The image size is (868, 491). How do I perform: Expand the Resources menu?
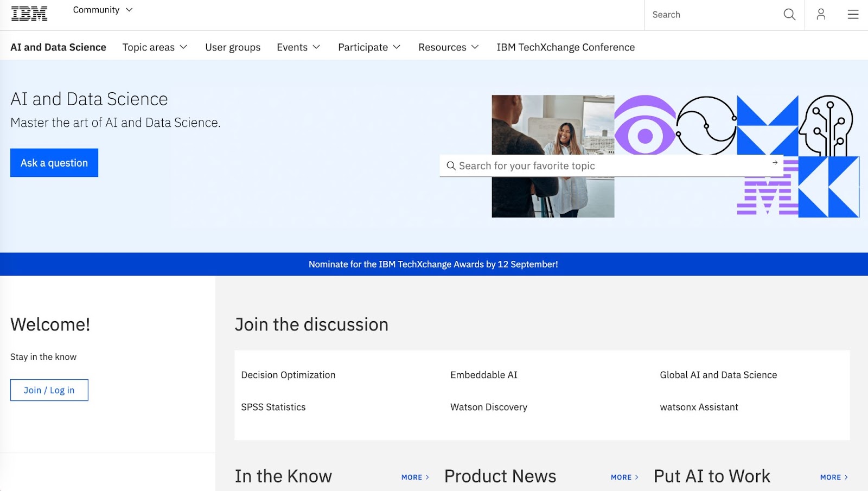point(448,47)
